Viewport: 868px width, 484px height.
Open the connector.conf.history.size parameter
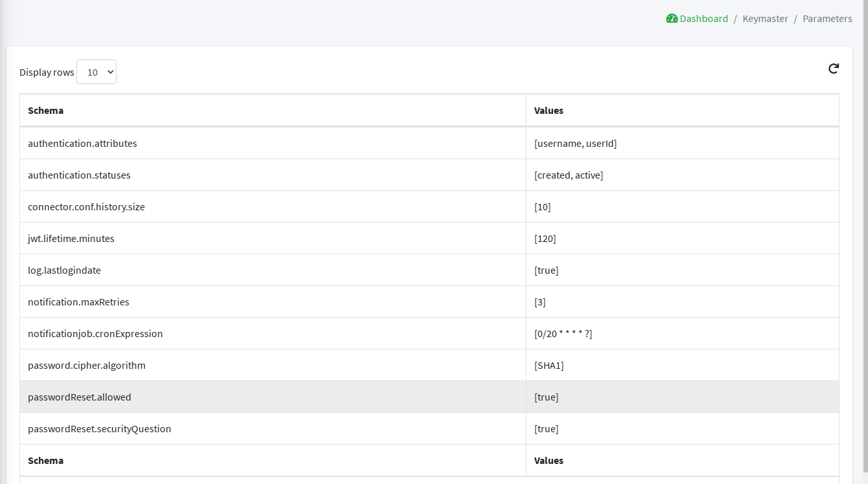(x=86, y=206)
